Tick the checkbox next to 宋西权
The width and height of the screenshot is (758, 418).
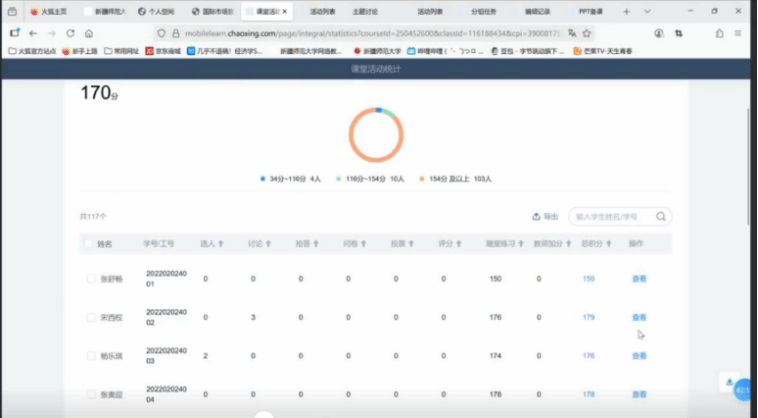tap(90, 317)
